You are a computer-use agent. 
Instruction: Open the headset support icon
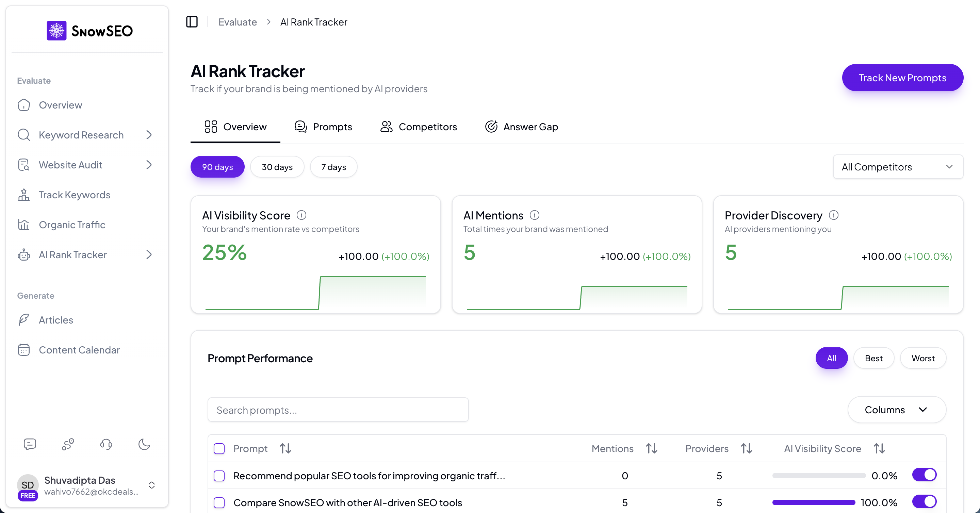point(106,444)
